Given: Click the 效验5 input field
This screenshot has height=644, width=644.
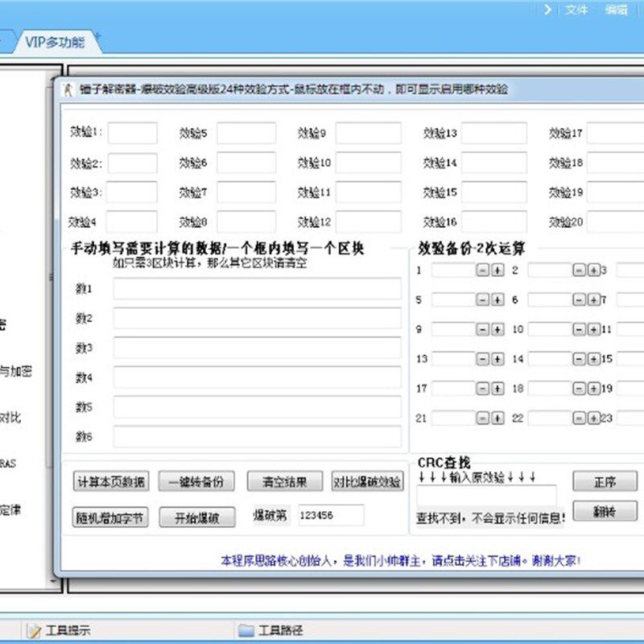Looking at the screenshot, I should (x=246, y=133).
